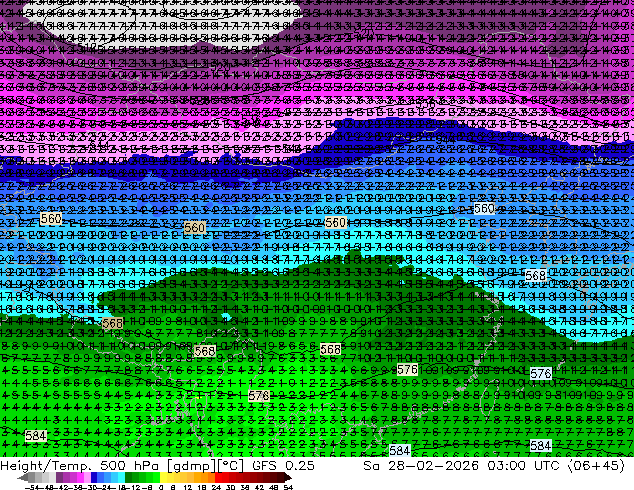
Task: Click the leftmost "584" contour label
Action: click(x=36, y=436)
